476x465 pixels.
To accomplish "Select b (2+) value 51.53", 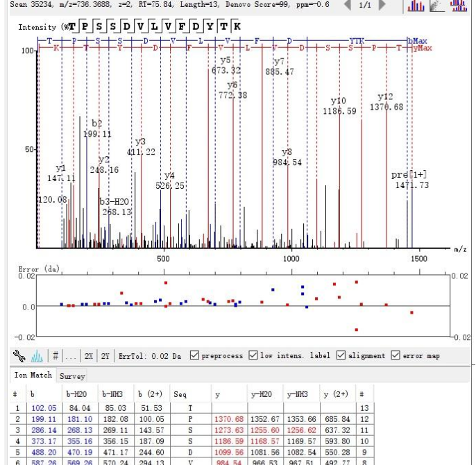I will [x=151, y=408].
